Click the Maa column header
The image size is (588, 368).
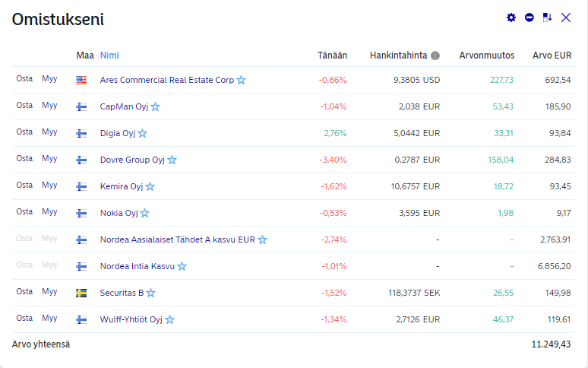[84, 56]
